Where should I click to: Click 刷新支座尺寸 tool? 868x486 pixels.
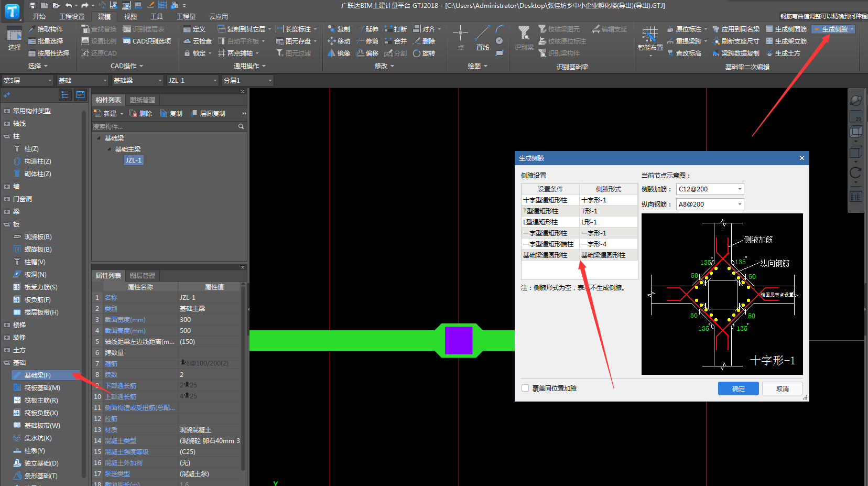pos(736,41)
